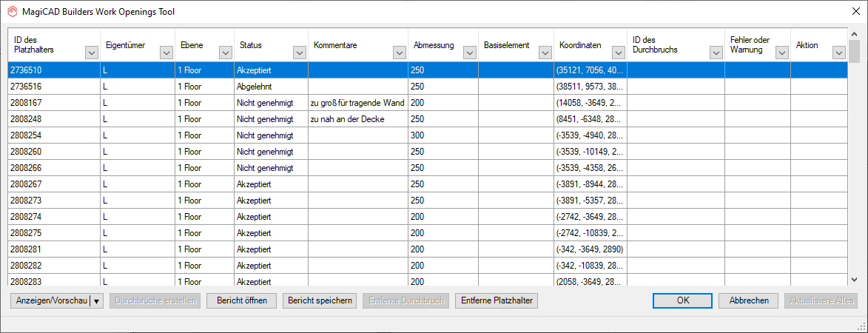868x333 pixels.
Task: Select row with placeholder ID 2736516
Action: pyautogui.click(x=53, y=87)
